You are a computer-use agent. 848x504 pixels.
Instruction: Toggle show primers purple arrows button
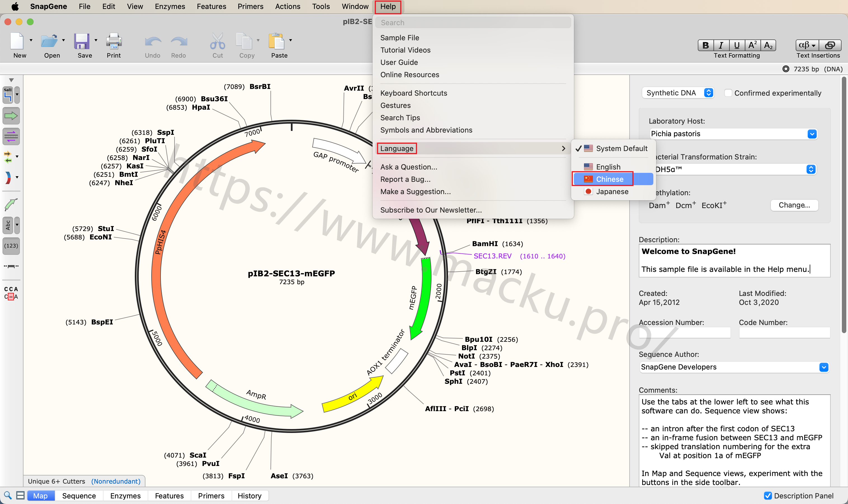(x=11, y=136)
